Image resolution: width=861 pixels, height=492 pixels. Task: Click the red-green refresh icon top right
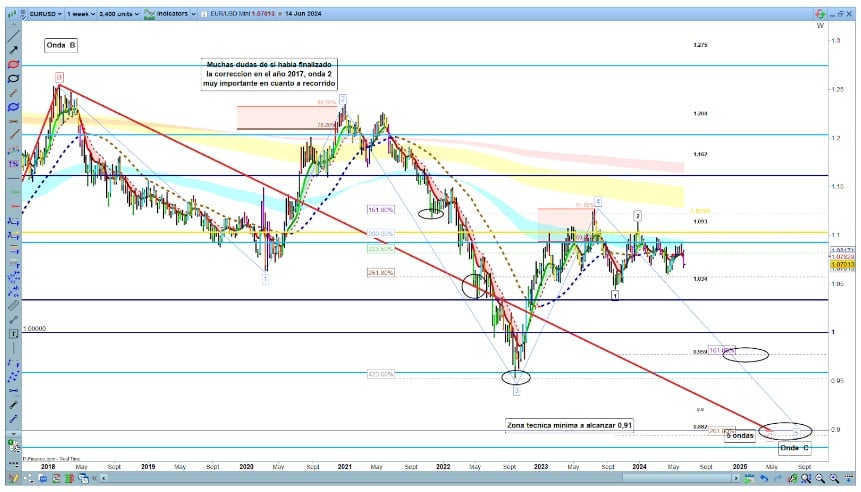tap(820, 15)
